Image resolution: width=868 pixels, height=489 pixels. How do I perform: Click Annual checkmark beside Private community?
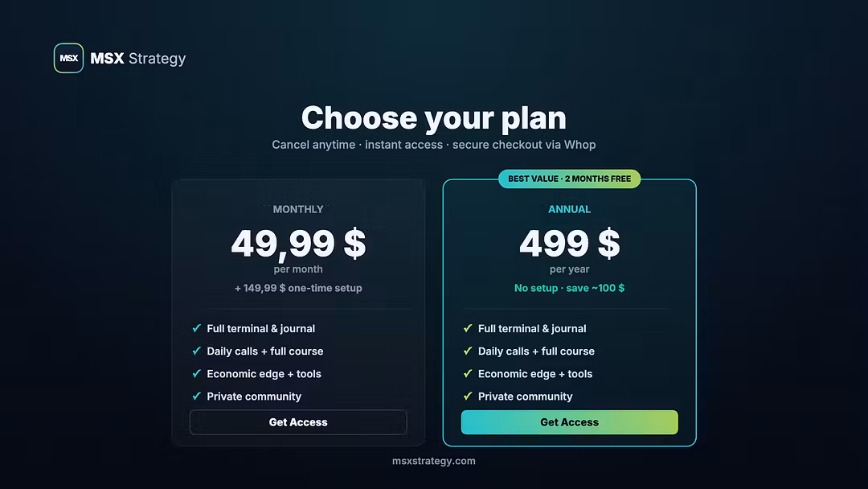click(x=468, y=397)
